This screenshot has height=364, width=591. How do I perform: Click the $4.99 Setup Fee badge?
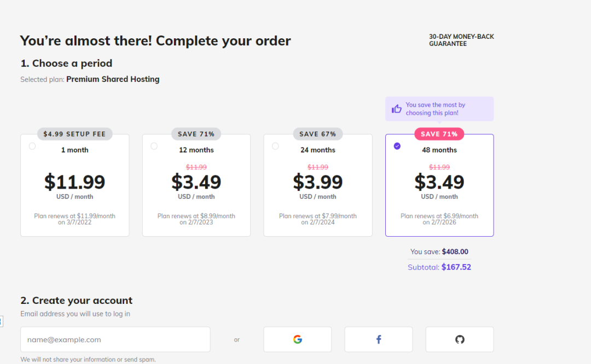pos(75,134)
